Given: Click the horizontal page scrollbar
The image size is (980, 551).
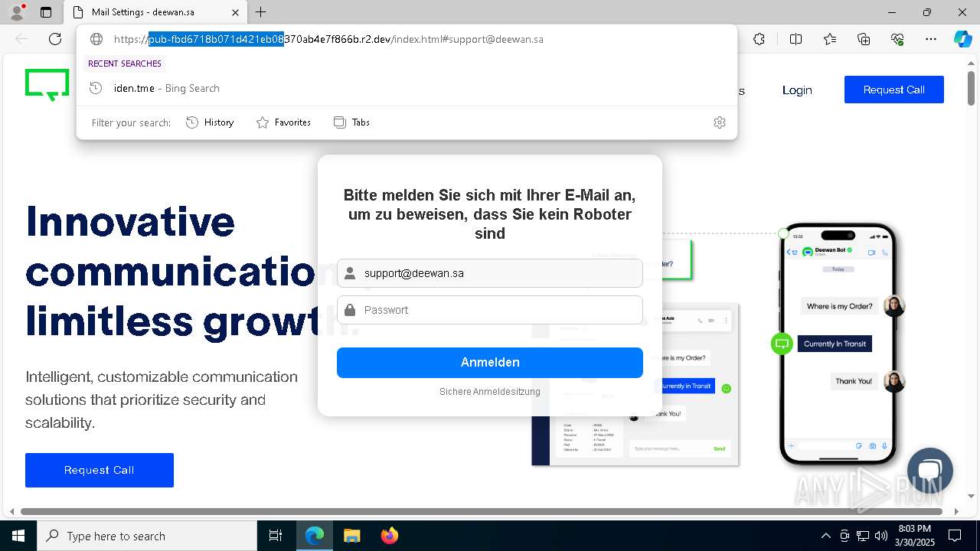Looking at the screenshot, I should point(482,511).
